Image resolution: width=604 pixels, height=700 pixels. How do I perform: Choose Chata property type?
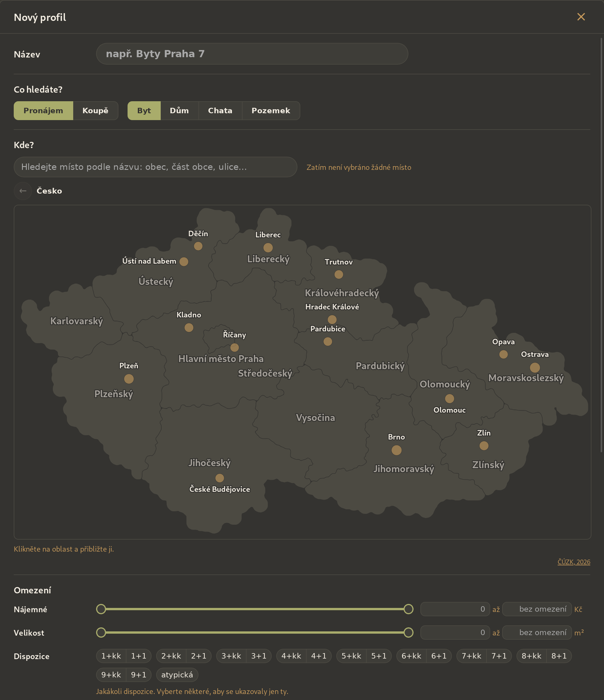[x=220, y=110]
